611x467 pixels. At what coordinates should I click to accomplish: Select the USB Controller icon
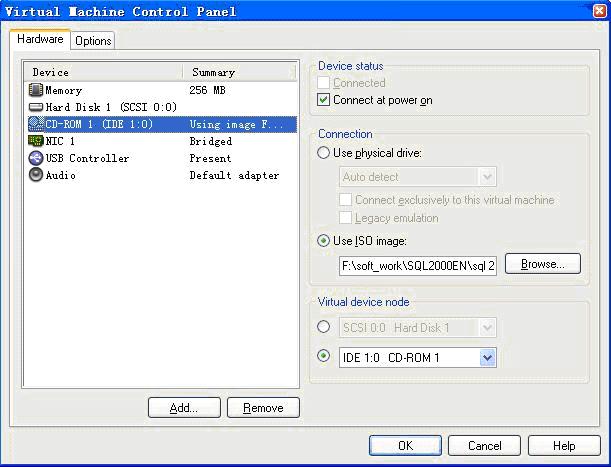pos(36,158)
